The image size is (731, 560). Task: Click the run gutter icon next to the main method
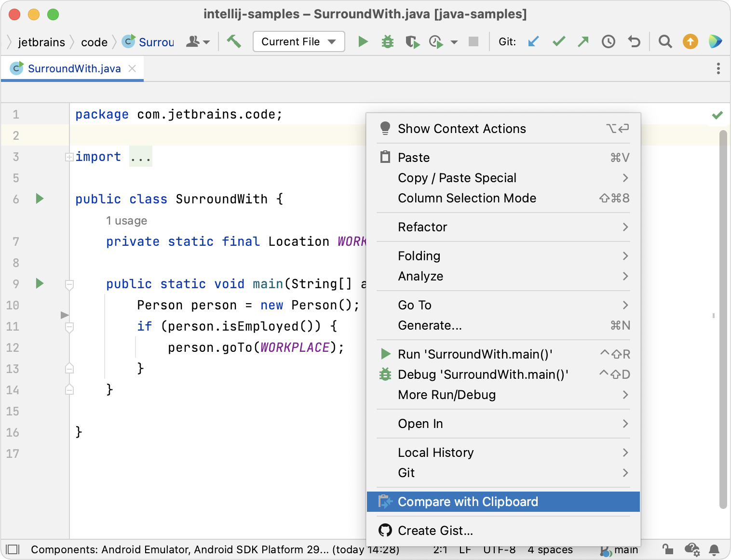pyautogui.click(x=40, y=283)
